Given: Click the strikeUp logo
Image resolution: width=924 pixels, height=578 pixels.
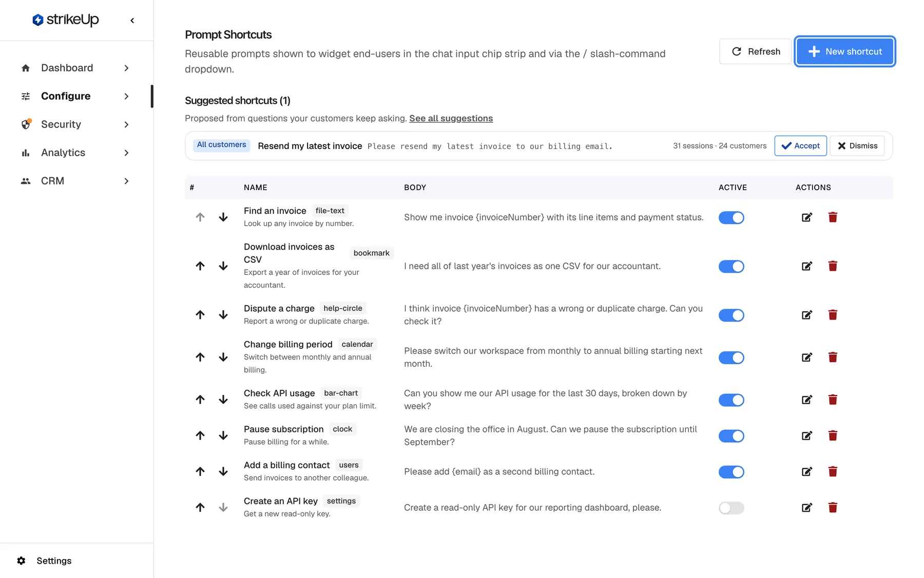Looking at the screenshot, I should [x=66, y=20].
